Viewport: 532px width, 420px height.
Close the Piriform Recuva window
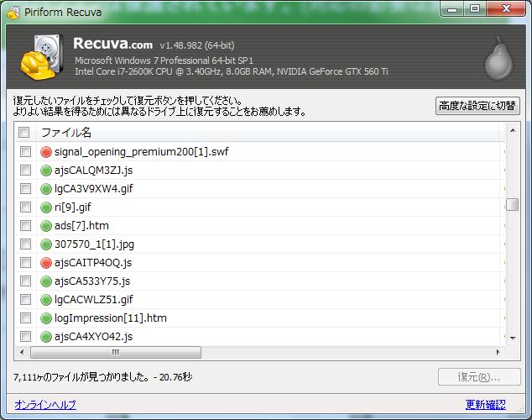[506, 9]
